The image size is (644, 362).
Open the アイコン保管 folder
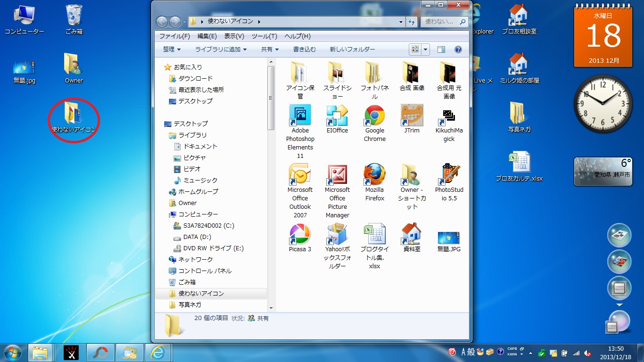pyautogui.click(x=300, y=79)
